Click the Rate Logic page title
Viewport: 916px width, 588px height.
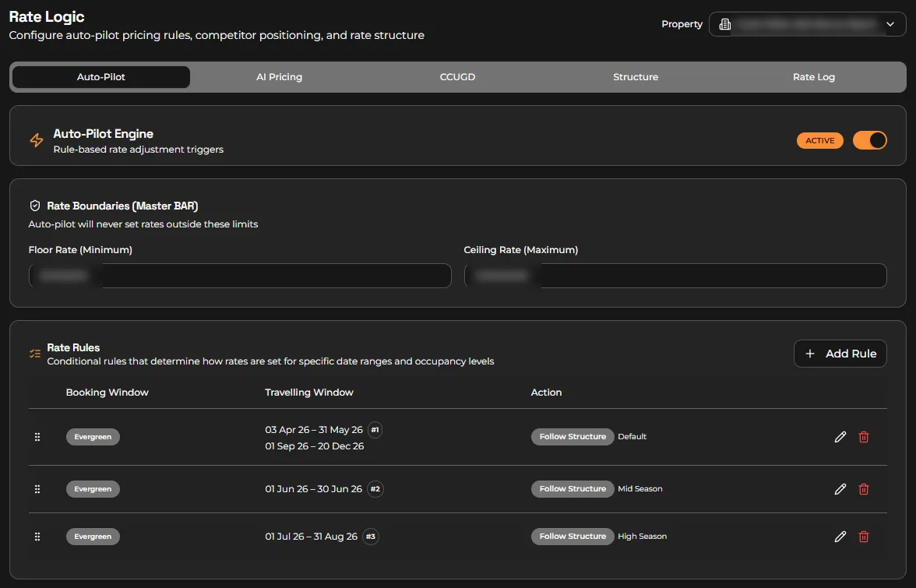point(47,17)
